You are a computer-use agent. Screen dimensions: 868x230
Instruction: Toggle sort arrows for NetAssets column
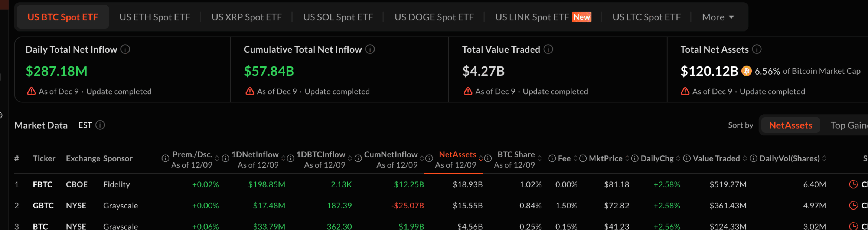pos(481,158)
